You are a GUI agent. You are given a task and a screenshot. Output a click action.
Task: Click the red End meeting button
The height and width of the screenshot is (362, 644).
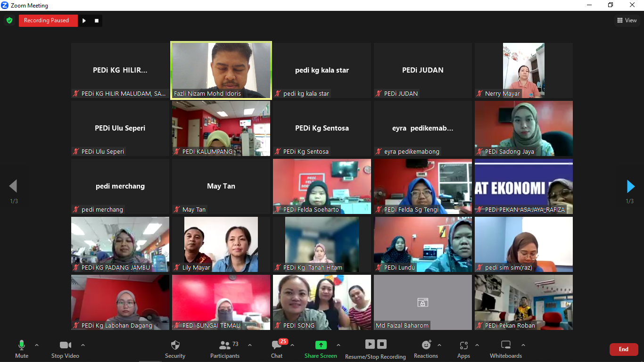(623, 349)
